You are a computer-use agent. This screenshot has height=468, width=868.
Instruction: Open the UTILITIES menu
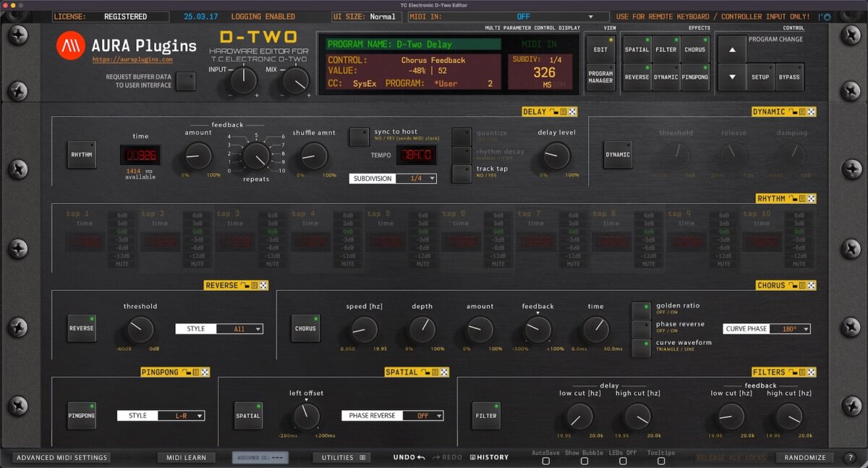(x=342, y=458)
